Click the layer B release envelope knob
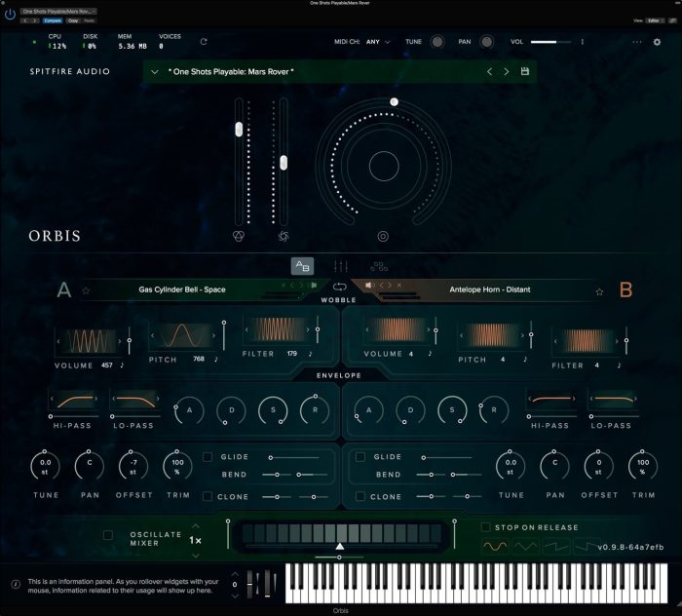This screenshot has width=682, height=616. (x=494, y=409)
